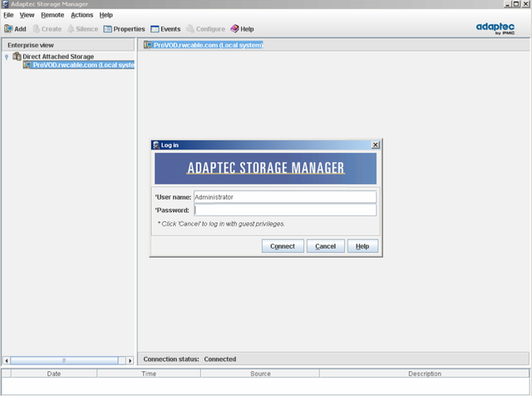Open Help book icon in toolbar

click(x=234, y=29)
